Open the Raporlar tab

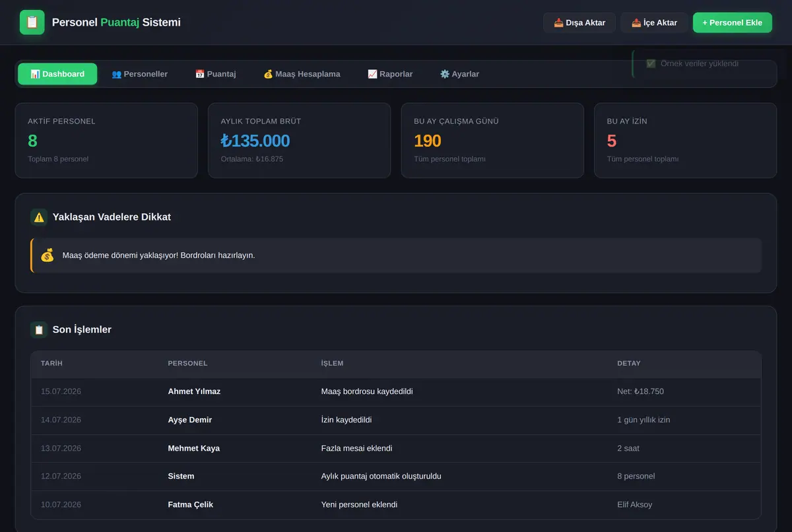click(390, 74)
